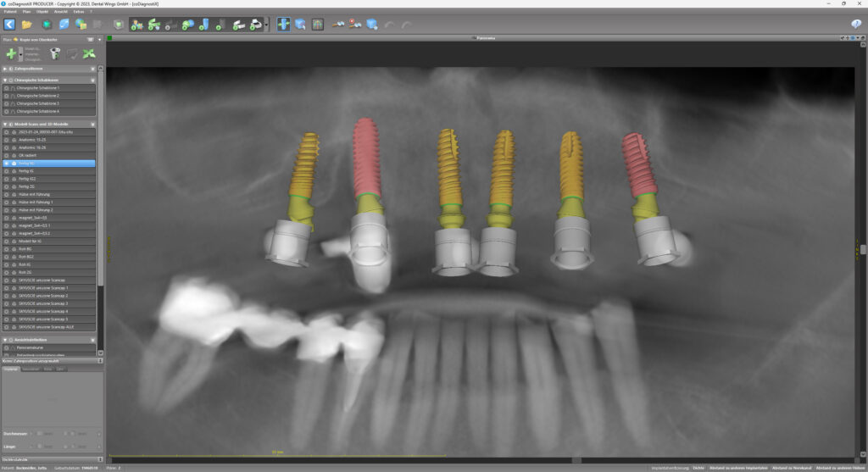The image size is (868, 472).
Task: Select the highlighted implant alignment tool icon
Action: tap(283, 25)
